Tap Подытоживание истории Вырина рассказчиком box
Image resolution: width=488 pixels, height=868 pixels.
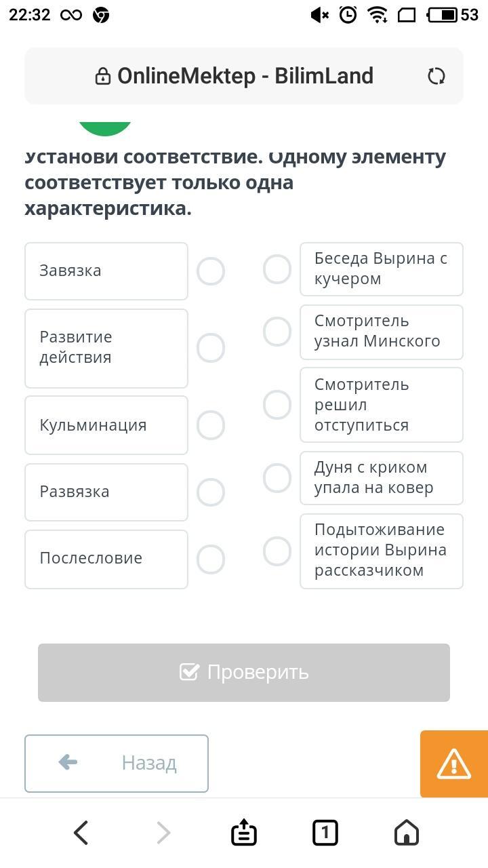382,551
